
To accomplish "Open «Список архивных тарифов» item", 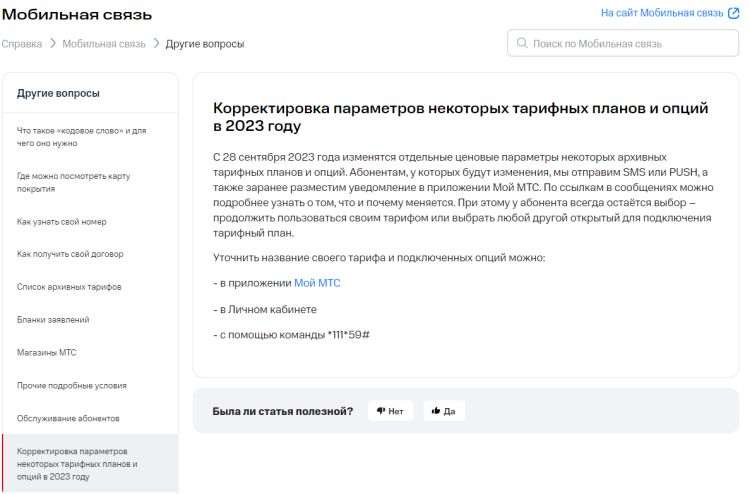I will pyautogui.click(x=70, y=287).
